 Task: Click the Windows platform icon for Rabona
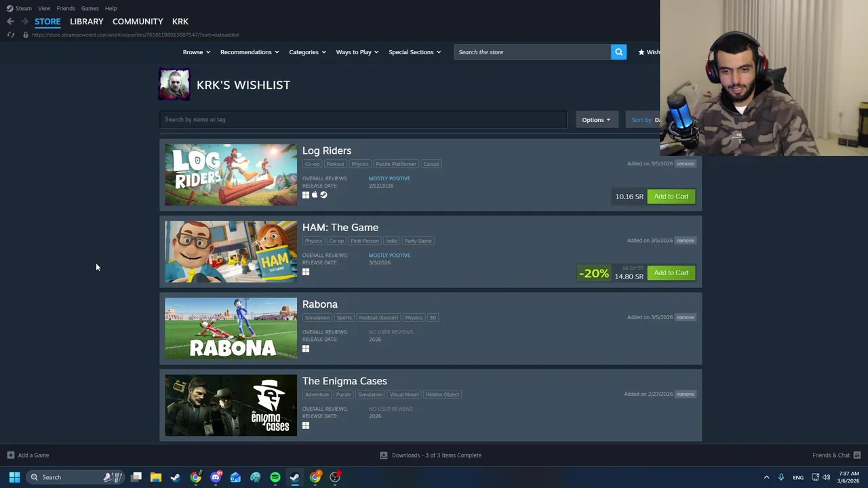pos(306,348)
